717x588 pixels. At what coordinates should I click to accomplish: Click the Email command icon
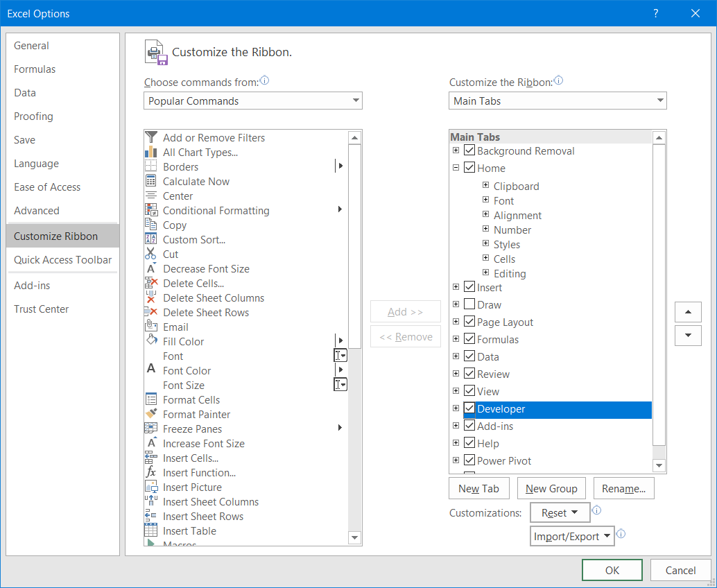pos(151,327)
